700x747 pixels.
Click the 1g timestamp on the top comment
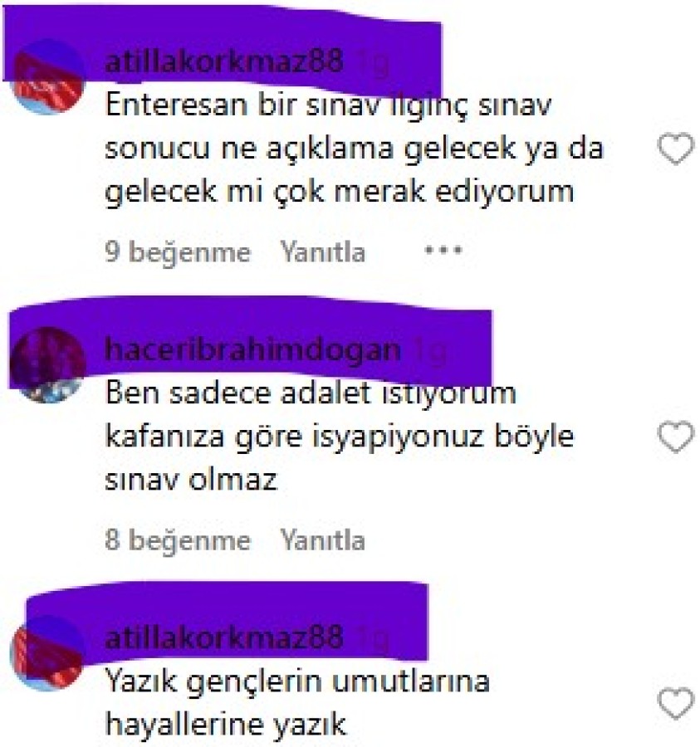tap(373, 63)
